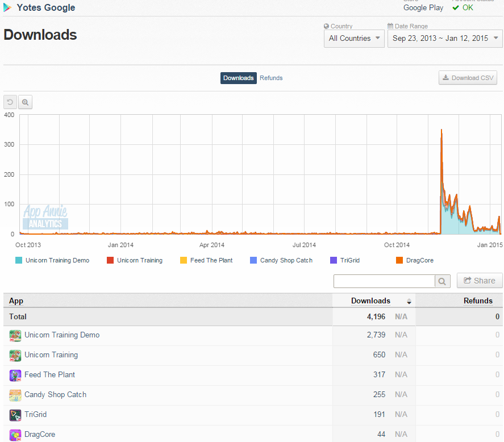Click the App column header
The image size is (504, 442).
(x=16, y=301)
